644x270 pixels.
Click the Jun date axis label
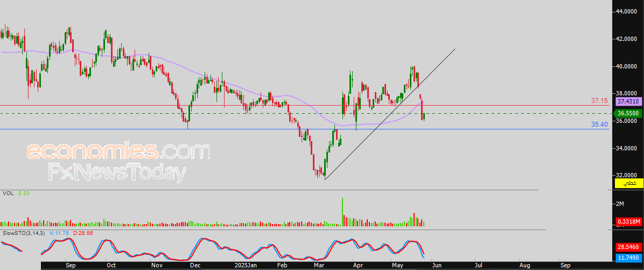(436, 266)
